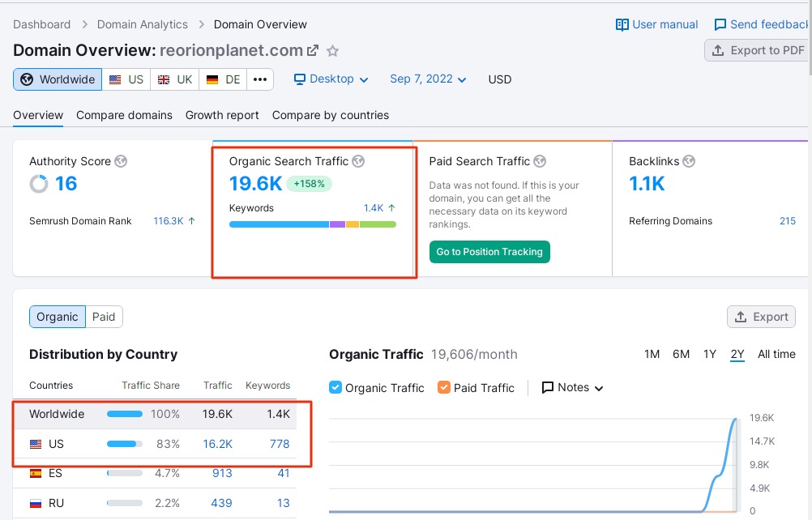Open ES traffic value 913
This screenshot has height=520, width=812.
(222, 474)
